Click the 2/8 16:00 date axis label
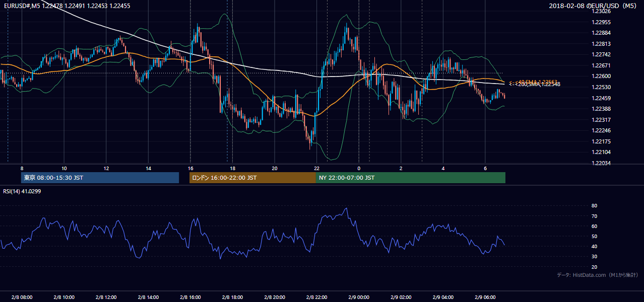This screenshot has height=302, width=644. click(x=190, y=297)
